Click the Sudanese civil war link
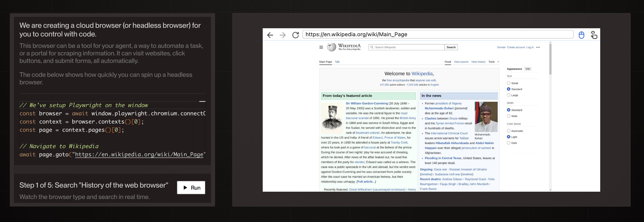Screen dimensions: 644x222 [447, 174]
